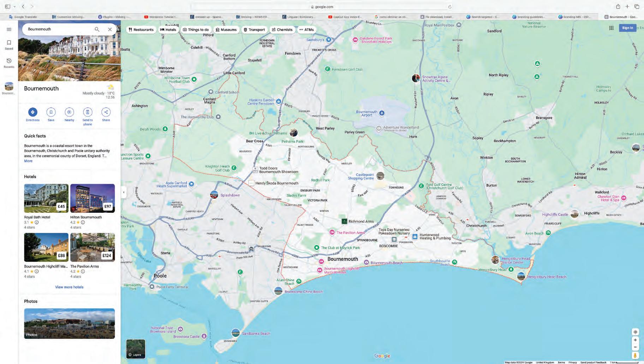Open The Pavilion Arms hotel thumbnail
This screenshot has width=644, height=364.
pyautogui.click(x=93, y=247)
